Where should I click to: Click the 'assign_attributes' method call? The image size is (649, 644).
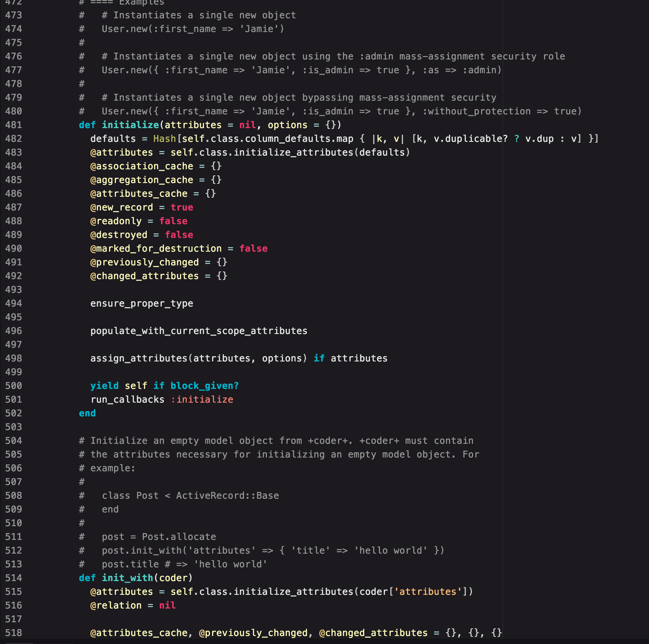139,358
